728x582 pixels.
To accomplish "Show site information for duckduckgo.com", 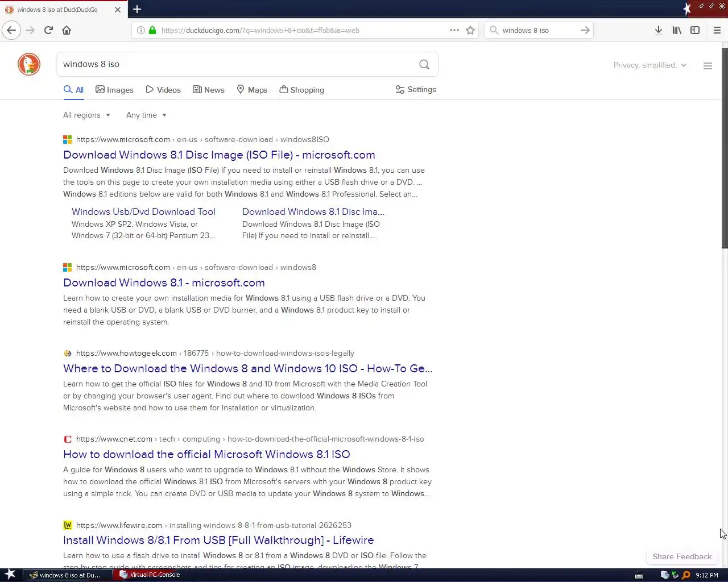I will [140, 30].
